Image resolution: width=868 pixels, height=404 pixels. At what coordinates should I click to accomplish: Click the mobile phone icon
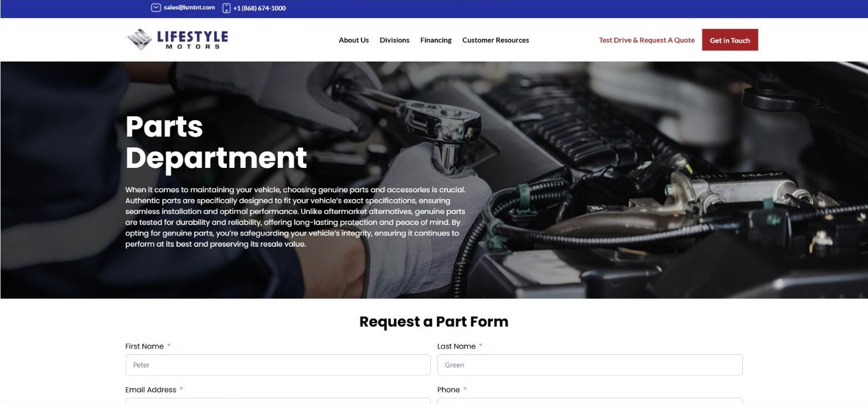coord(226,8)
